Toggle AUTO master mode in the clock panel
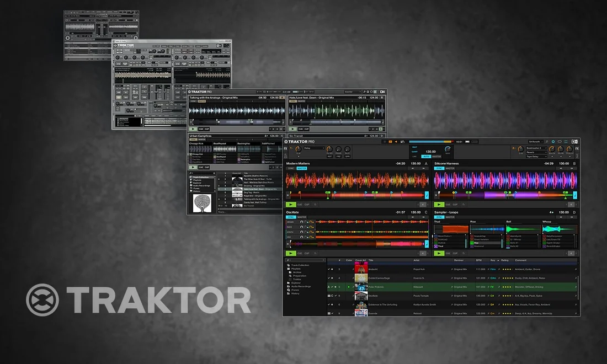The image size is (607, 364). tap(426, 156)
